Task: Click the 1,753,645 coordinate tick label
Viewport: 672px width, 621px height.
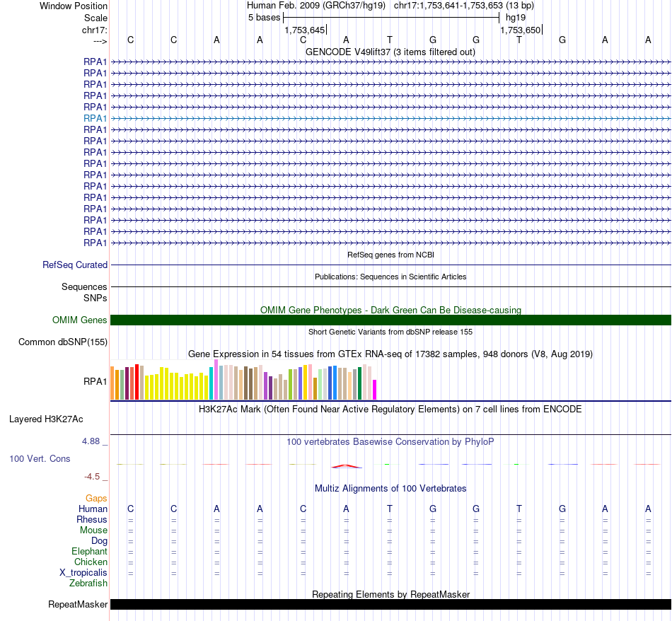Action: 305,30
